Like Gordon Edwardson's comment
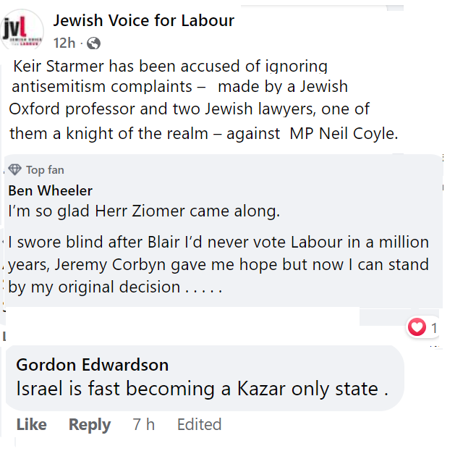Image resolution: width=476 pixels, height=472 pixels. pos(31,425)
